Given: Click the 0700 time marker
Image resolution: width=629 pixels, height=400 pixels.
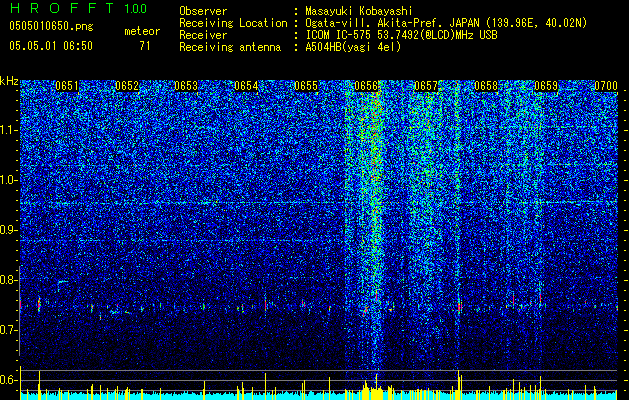Looking at the screenshot, I should (x=606, y=86).
